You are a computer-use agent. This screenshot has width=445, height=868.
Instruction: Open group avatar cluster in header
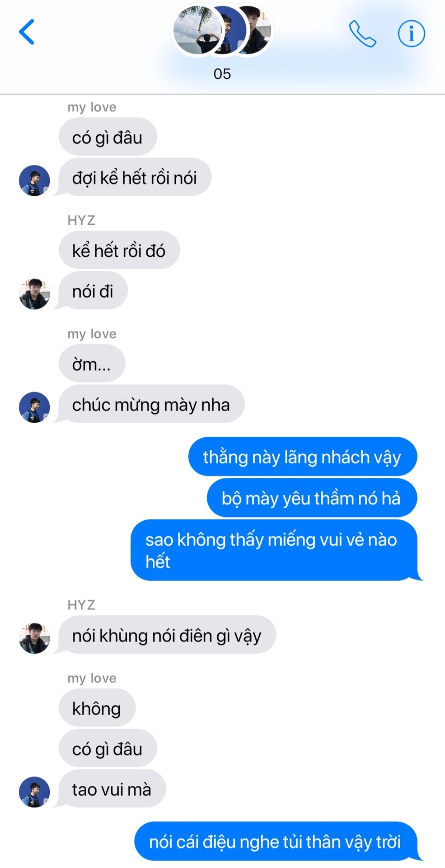coord(222,31)
